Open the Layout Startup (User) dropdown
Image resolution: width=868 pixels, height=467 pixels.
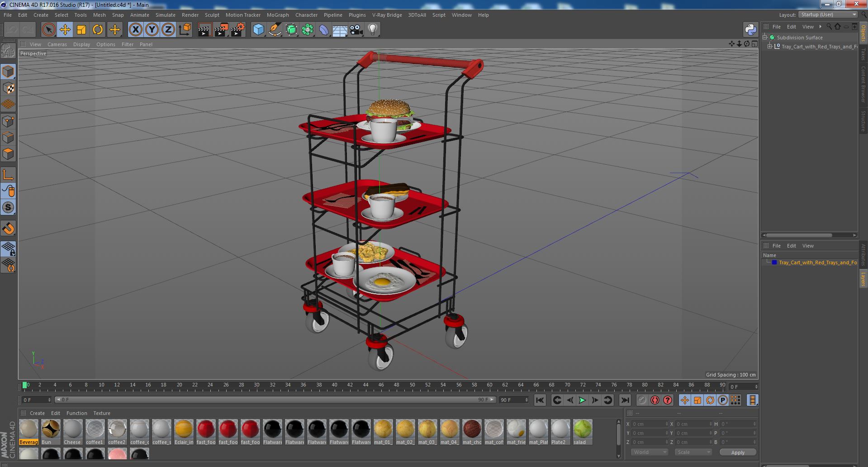tap(828, 14)
